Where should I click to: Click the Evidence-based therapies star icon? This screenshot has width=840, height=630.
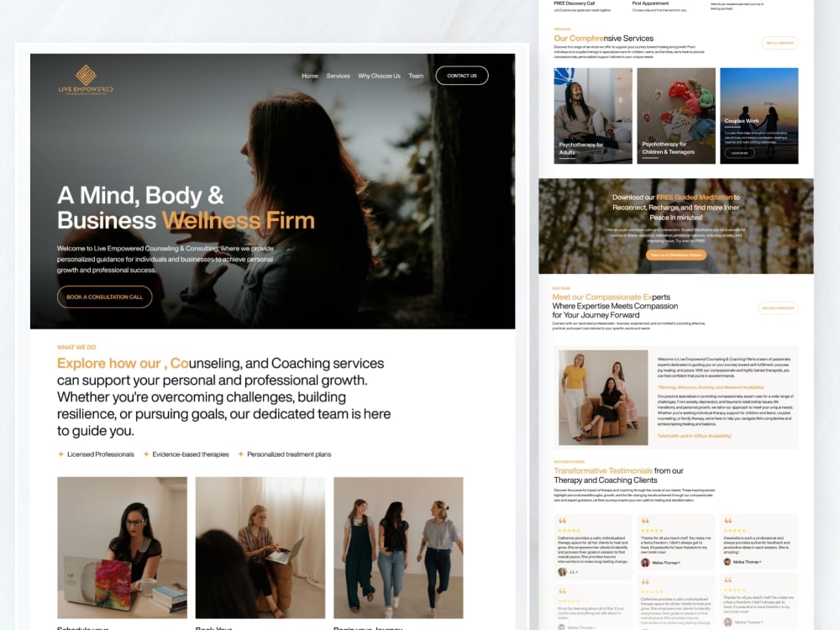click(x=146, y=454)
